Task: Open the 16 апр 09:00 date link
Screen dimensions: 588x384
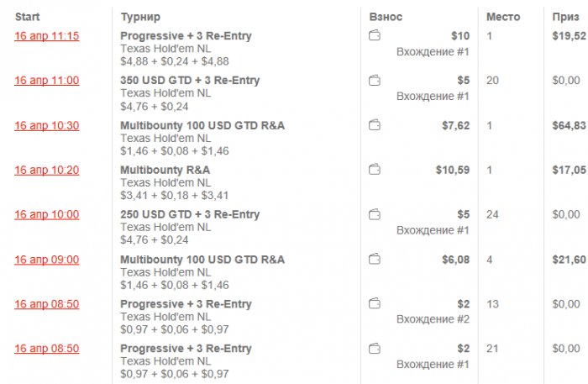Action: 46,260
